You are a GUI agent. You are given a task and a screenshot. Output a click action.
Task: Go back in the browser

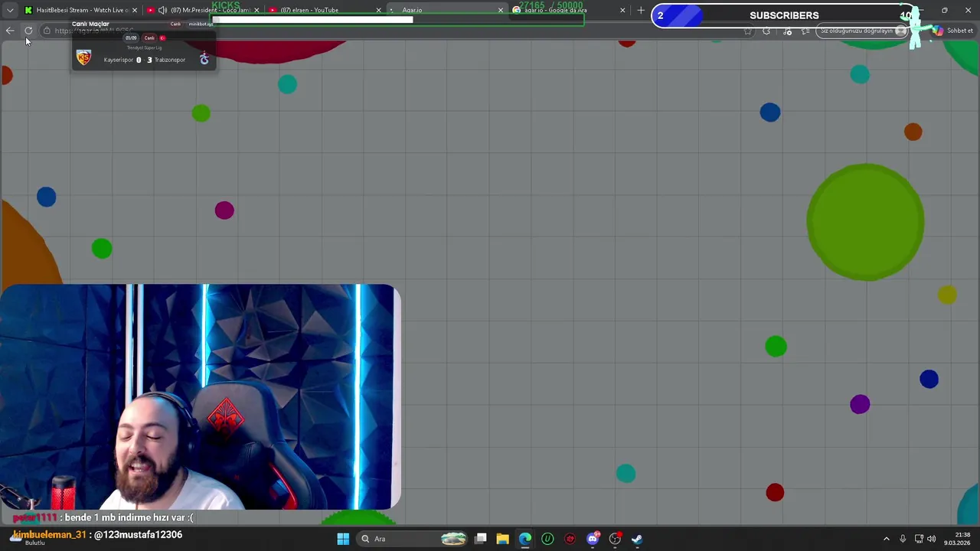tap(9, 31)
